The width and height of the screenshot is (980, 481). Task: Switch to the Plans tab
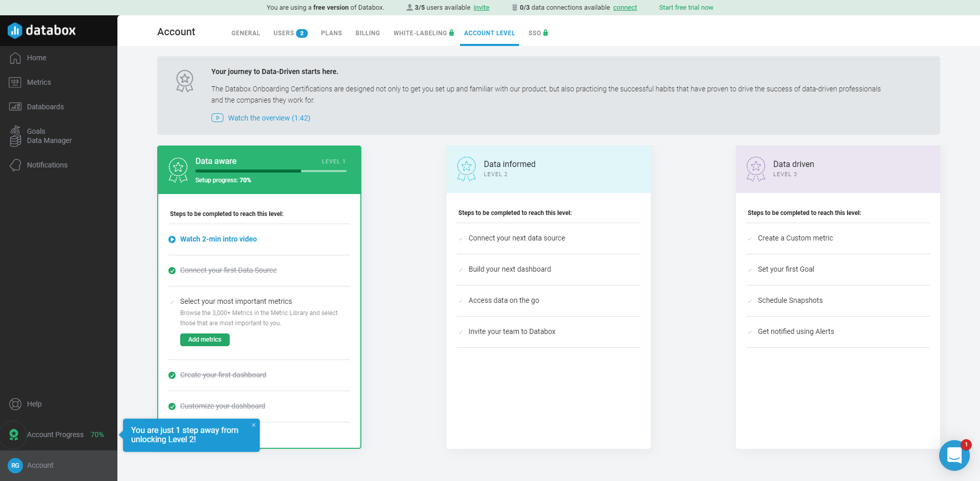coord(331,33)
